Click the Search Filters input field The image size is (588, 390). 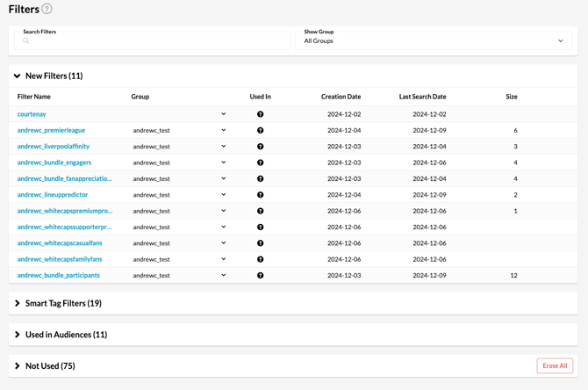point(156,41)
